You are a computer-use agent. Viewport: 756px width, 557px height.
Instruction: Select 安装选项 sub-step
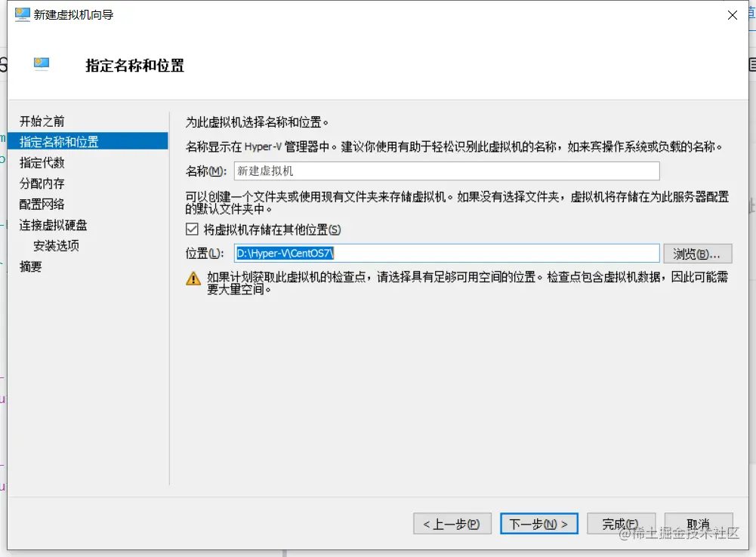tap(56, 246)
